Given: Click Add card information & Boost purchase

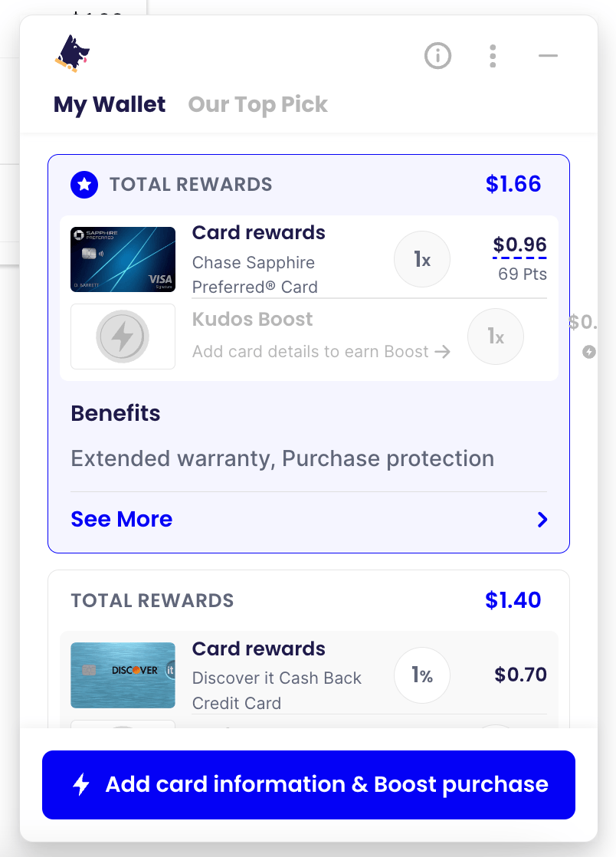Looking at the screenshot, I should pos(308,784).
